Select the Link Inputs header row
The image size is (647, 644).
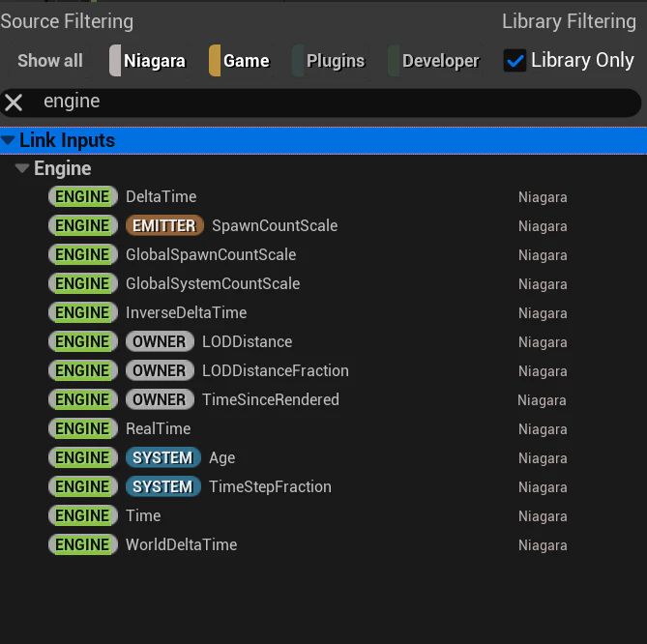323,140
